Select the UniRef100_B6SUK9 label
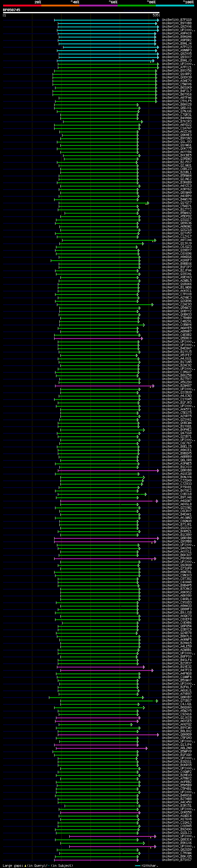 click(177, 88)
